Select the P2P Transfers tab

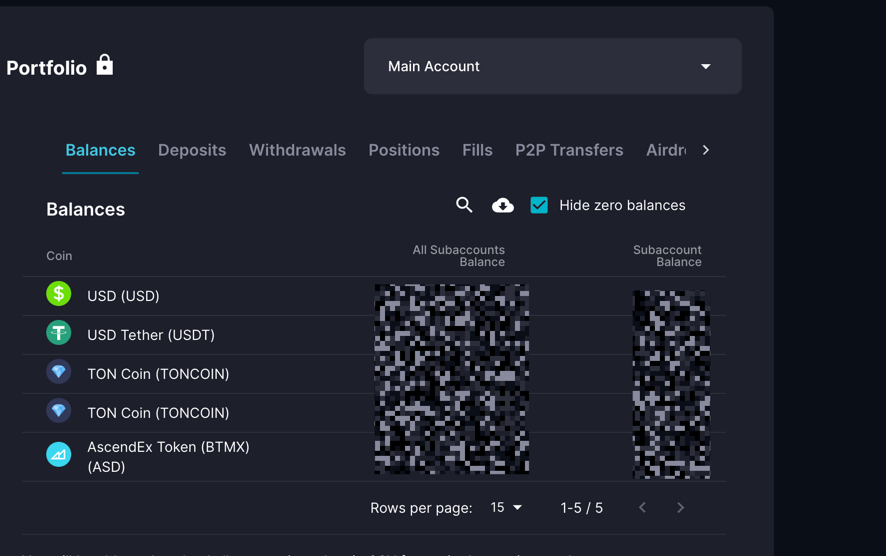(569, 150)
